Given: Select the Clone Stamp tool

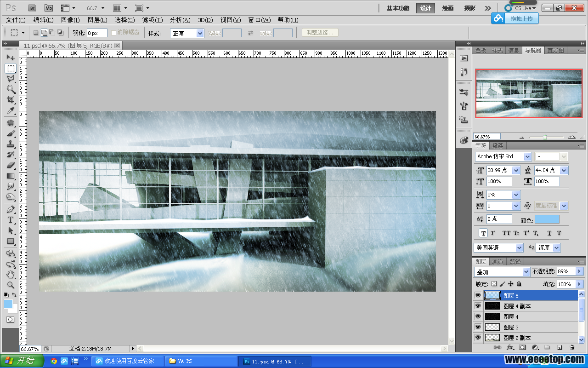Looking at the screenshot, I should 11,144.
